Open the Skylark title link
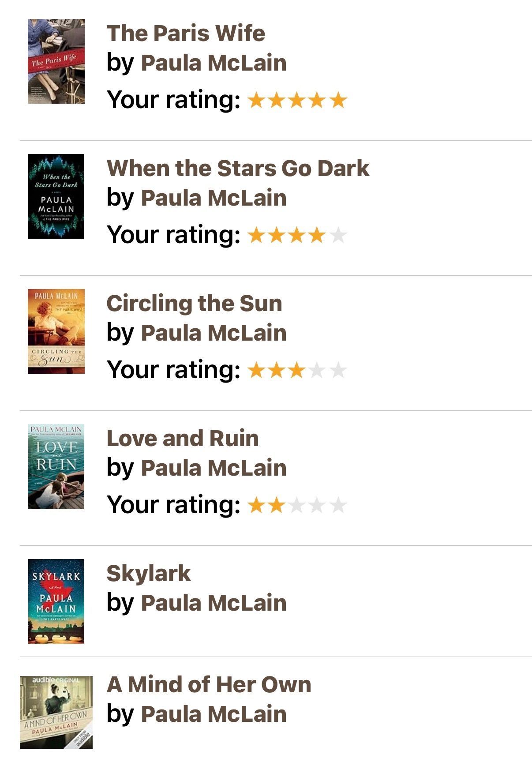 click(x=149, y=573)
